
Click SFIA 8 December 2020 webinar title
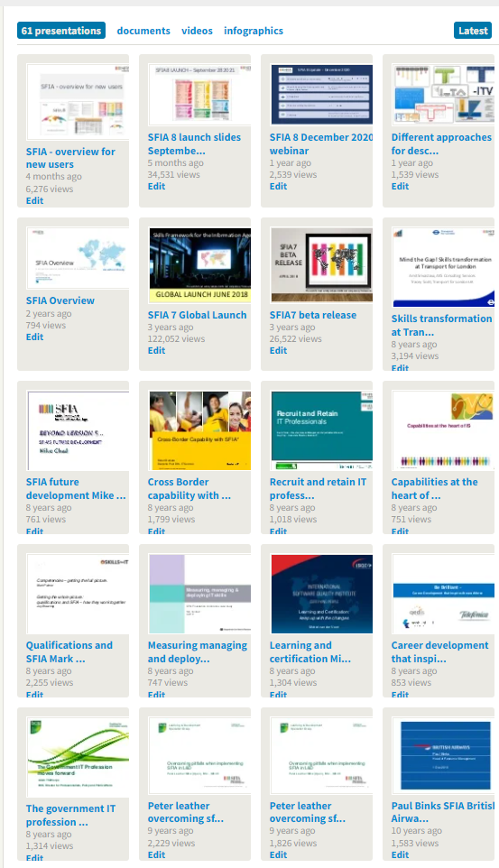(320, 144)
